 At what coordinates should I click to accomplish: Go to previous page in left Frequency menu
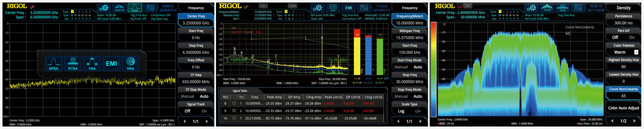pyautogui.click(x=185, y=122)
